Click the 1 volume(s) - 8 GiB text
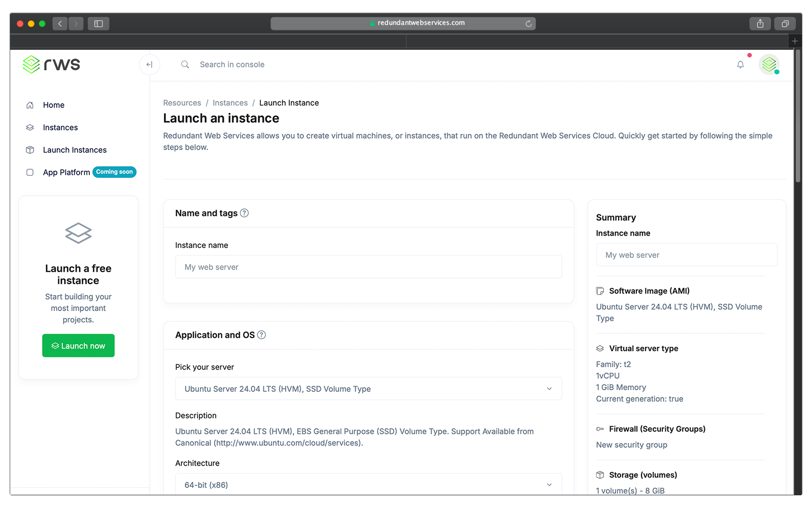 point(630,491)
